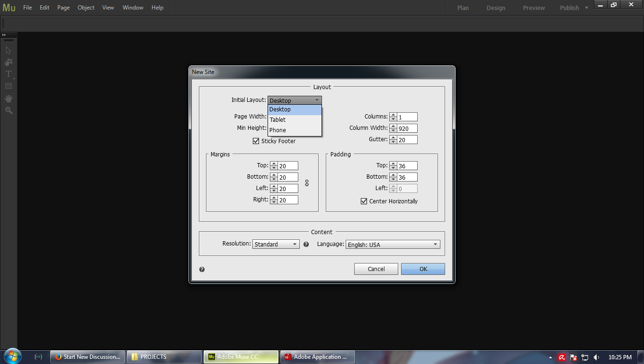644x364 pixels.
Task: Open the View menu
Action: tap(108, 8)
